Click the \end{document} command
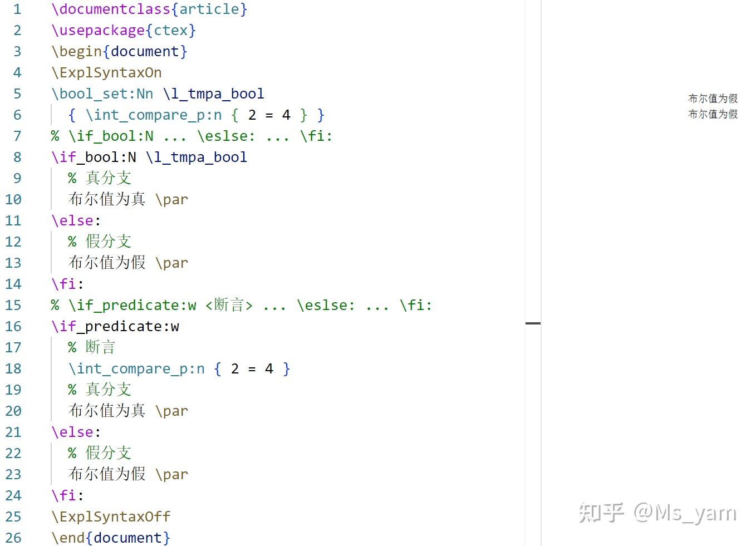The width and height of the screenshot is (756, 546). (x=110, y=538)
